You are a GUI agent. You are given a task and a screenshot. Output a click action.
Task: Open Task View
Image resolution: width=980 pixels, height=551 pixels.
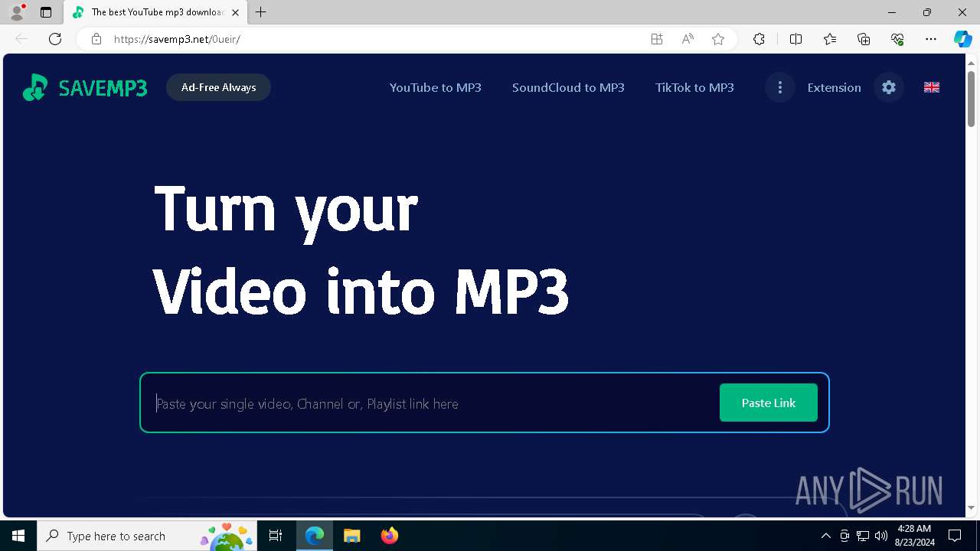276,536
